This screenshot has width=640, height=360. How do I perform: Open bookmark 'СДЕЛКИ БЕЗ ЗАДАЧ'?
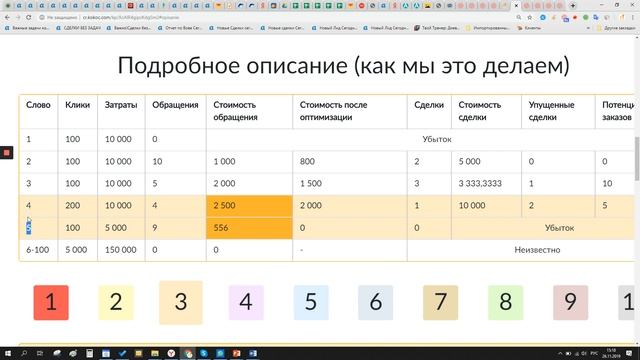[78, 28]
